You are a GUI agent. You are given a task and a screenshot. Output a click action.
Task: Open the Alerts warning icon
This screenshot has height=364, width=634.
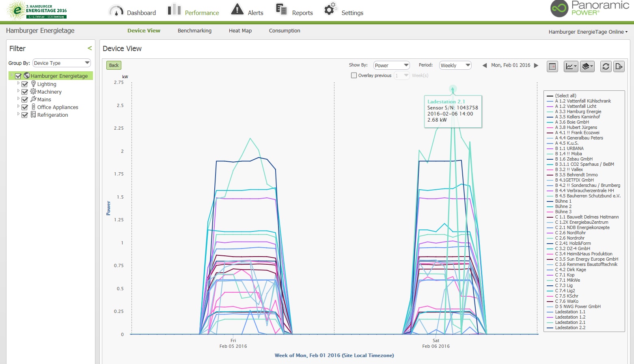237,10
